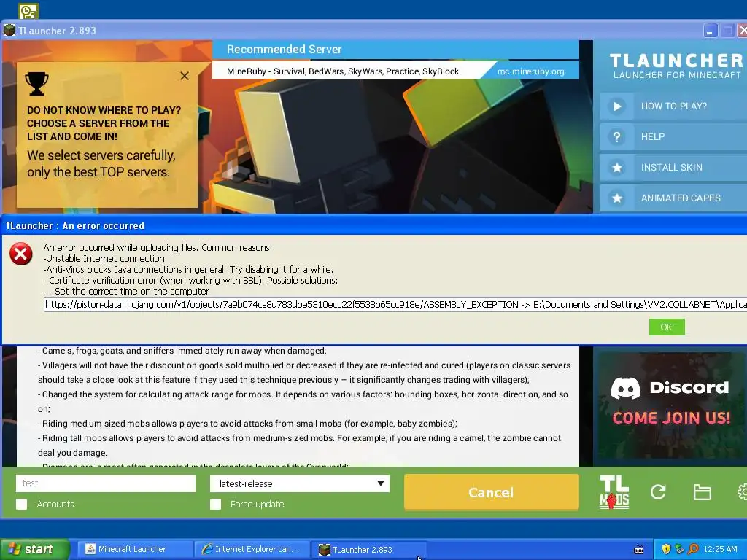Select TLauncher 2.893 taskbar item
This screenshot has width=747, height=560.
click(x=368, y=550)
